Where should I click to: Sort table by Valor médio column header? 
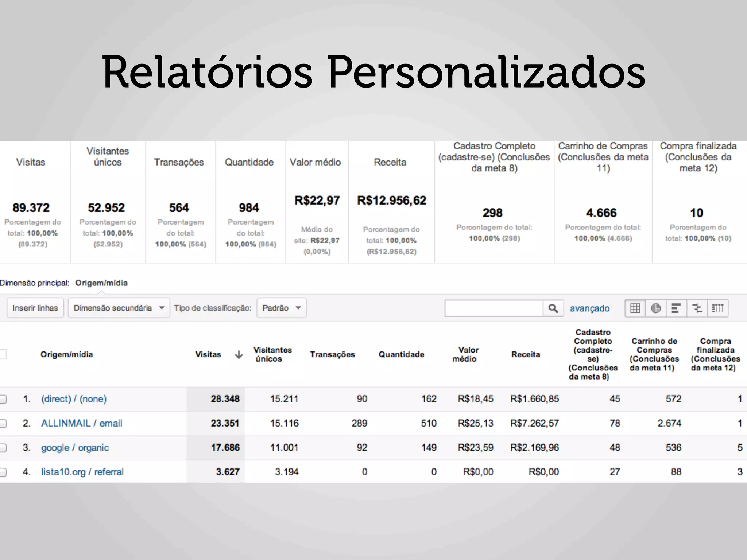tap(465, 354)
